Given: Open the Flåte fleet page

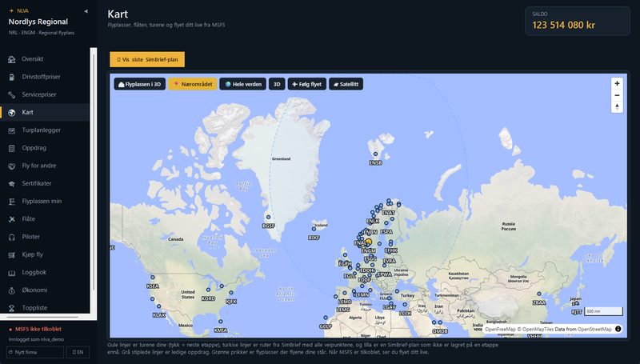Looking at the screenshot, I should pos(45,219).
